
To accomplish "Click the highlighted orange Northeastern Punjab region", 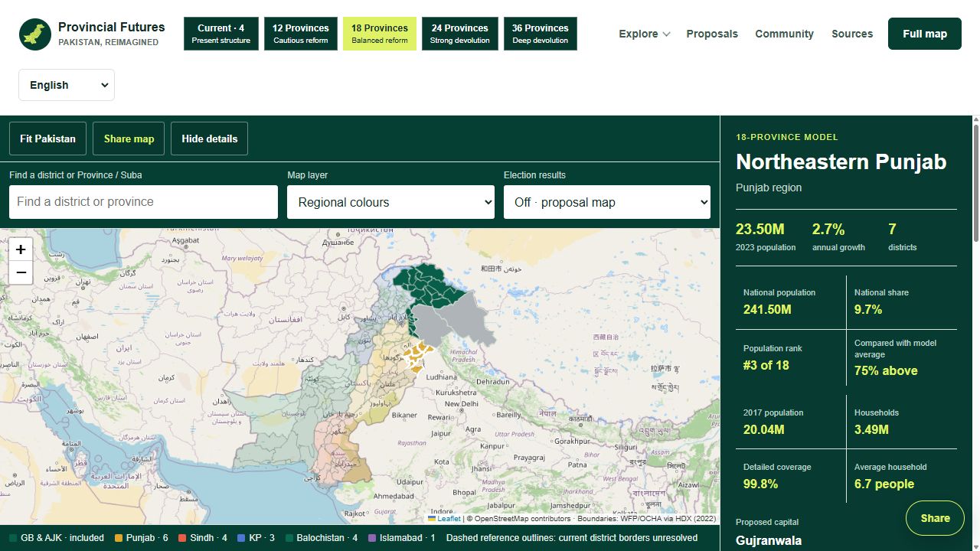I will pos(417,357).
